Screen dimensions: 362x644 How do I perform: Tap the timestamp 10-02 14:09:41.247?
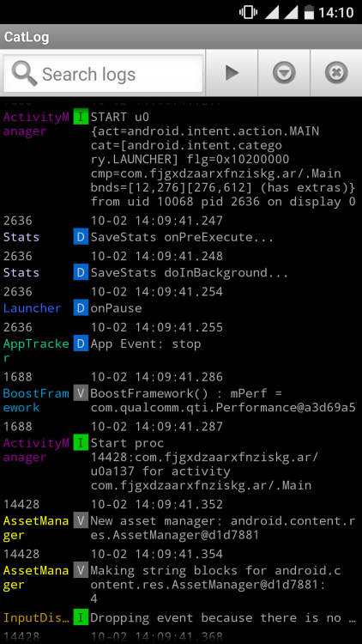(x=156, y=221)
